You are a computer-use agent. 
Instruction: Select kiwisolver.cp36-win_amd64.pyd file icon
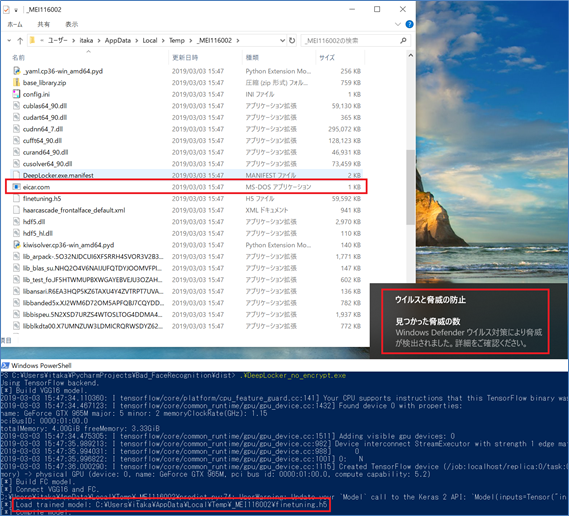coord(16,245)
